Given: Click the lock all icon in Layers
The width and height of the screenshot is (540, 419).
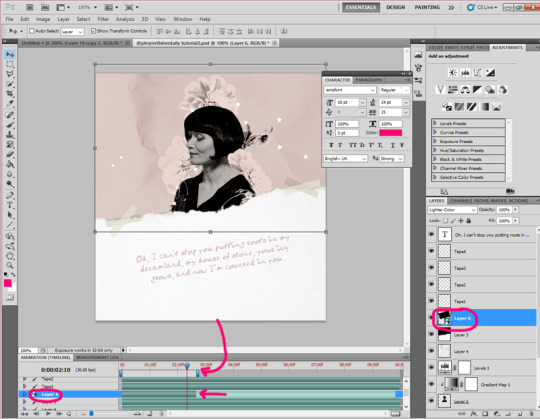Looking at the screenshot, I should pyautogui.click(x=468, y=220).
